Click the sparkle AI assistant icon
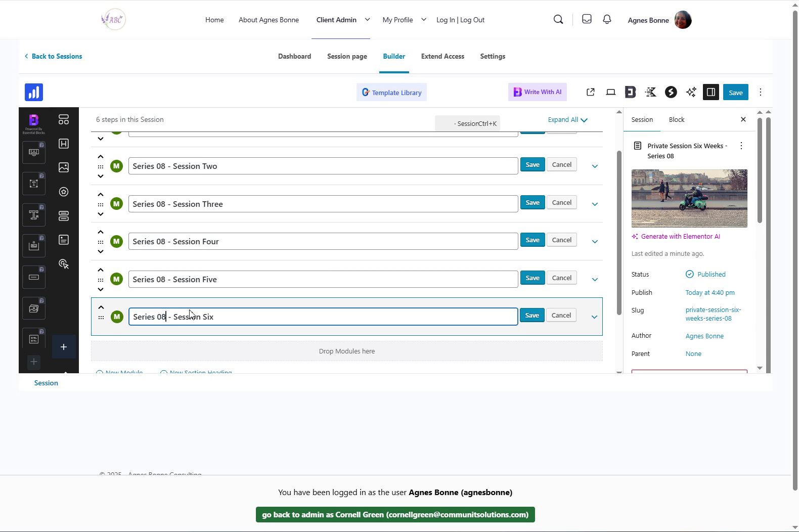The width and height of the screenshot is (799, 532). tap(691, 92)
